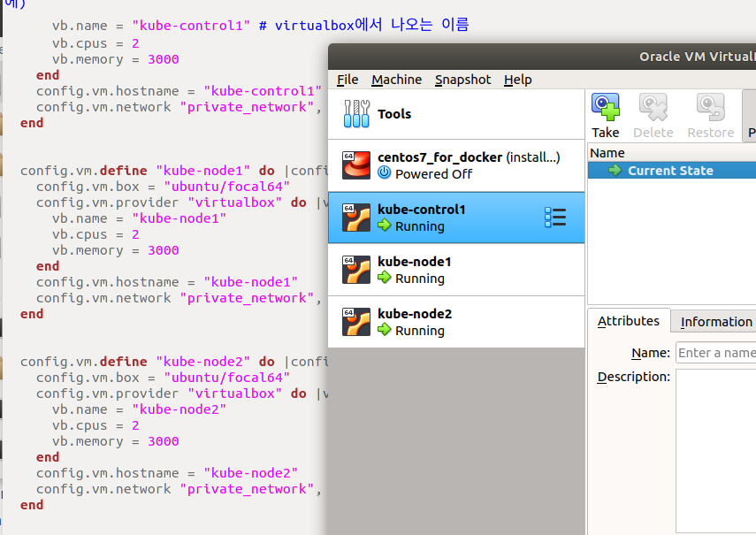Image resolution: width=756 pixels, height=535 pixels.
Task: Click the Powered Off status icon
Action: [385, 172]
